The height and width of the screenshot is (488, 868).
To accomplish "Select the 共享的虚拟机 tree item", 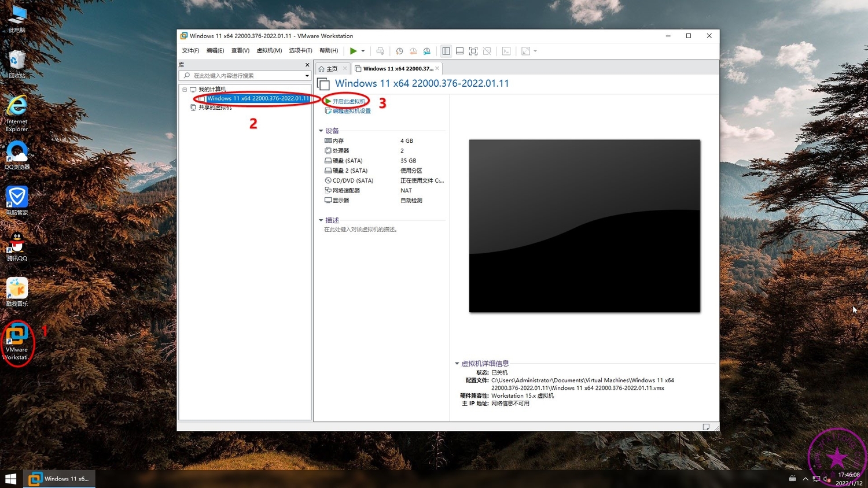I will tap(215, 108).
